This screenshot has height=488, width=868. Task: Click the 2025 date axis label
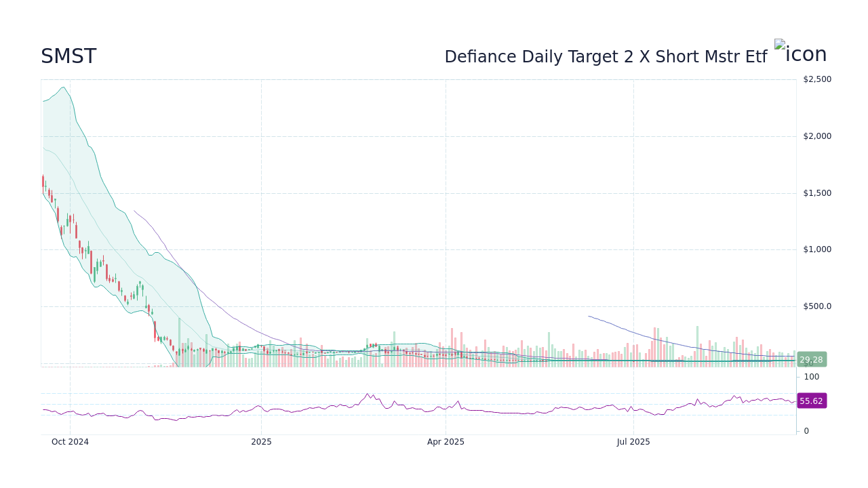pos(261,442)
